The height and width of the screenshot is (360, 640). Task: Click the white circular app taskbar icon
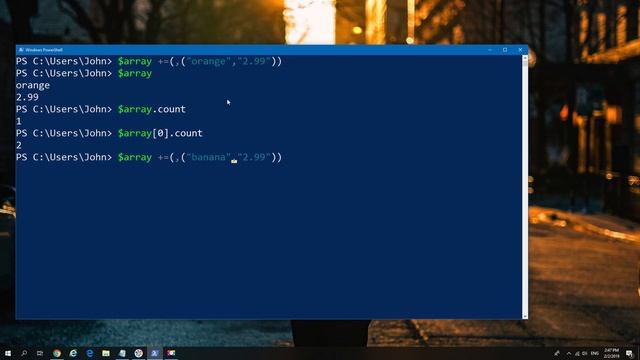pyautogui.click(x=138, y=353)
